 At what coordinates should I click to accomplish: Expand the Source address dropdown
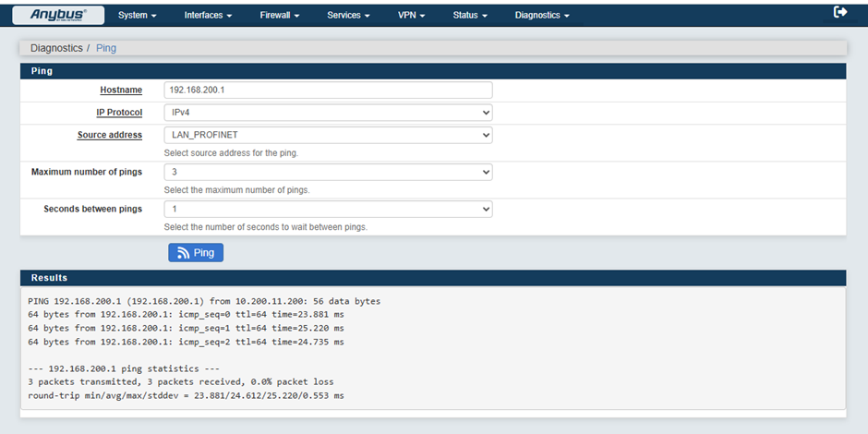(x=328, y=135)
